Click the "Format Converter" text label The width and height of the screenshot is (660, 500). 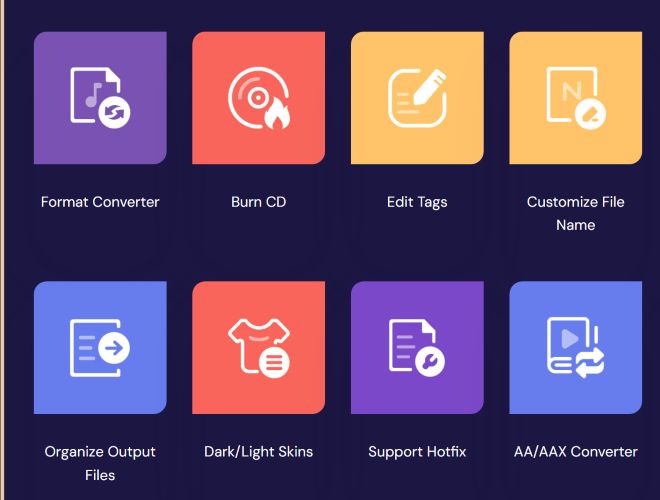(x=100, y=202)
